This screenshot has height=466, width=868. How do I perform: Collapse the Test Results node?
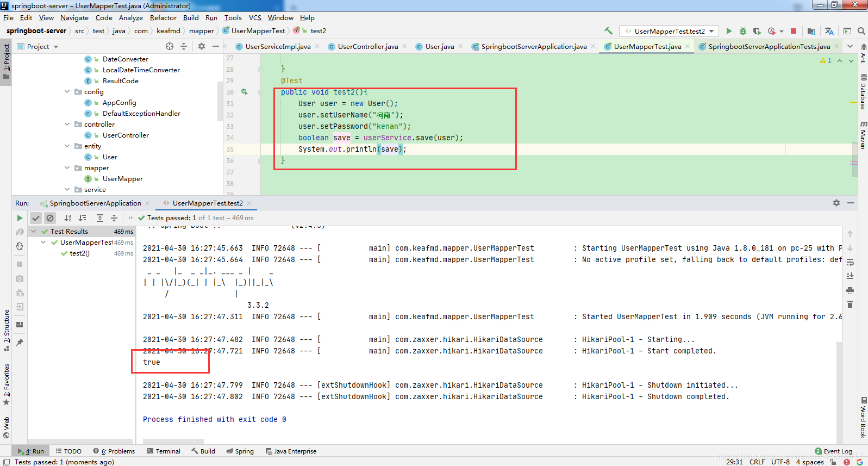[x=33, y=232]
